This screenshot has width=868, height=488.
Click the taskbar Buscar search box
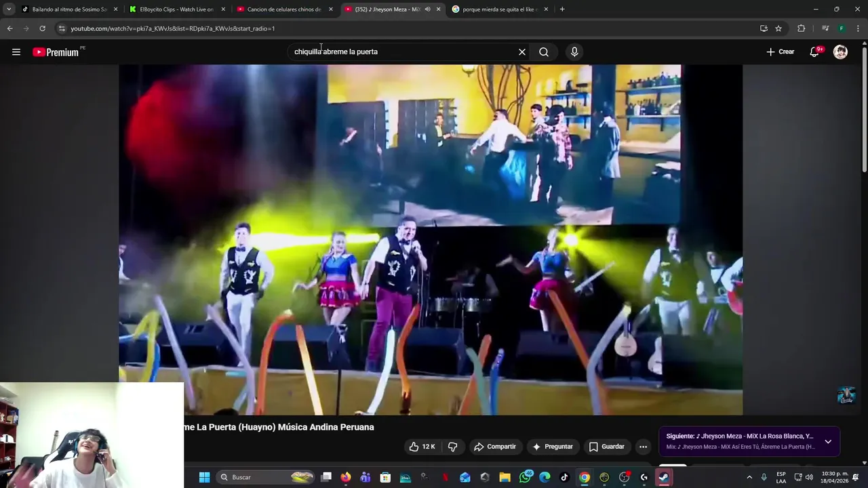[267, 477]
